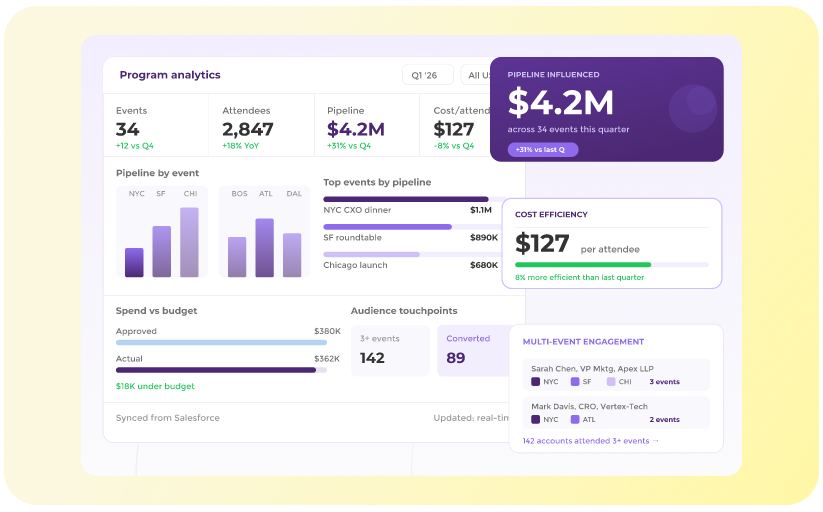This screenshot has height=512, width=823.
Task: Click the BOS bar in Pipeline by event
Action: 237,257
